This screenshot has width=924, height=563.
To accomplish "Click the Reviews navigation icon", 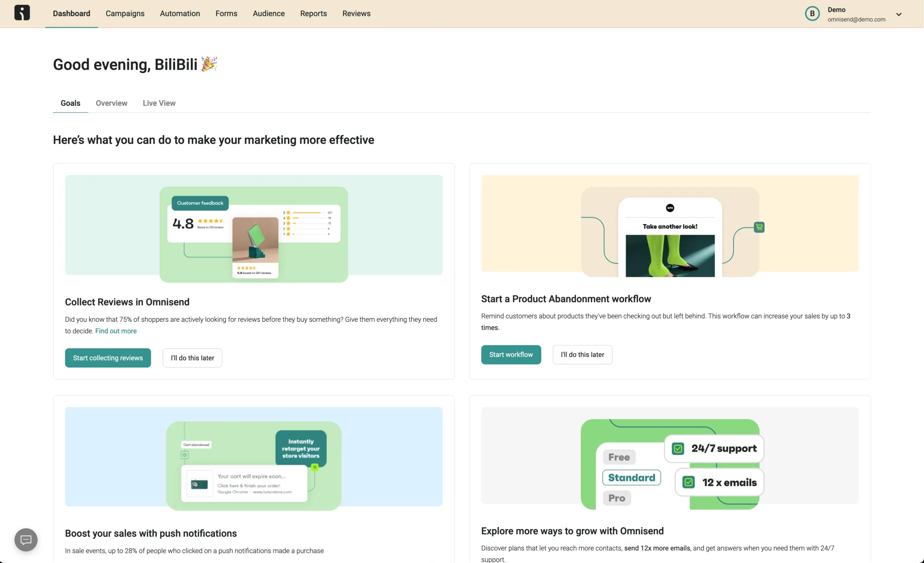I will click(356, 13).
